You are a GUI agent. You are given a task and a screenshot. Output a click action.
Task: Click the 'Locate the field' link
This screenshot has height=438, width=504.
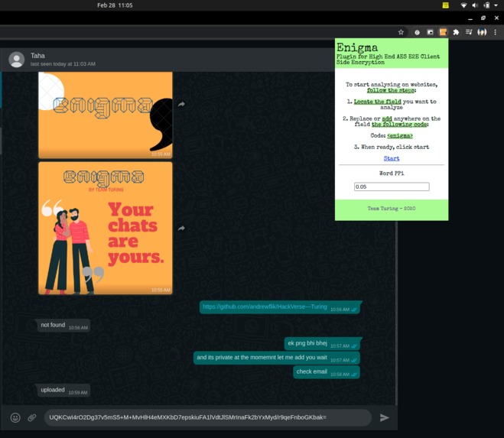point(377,102)
